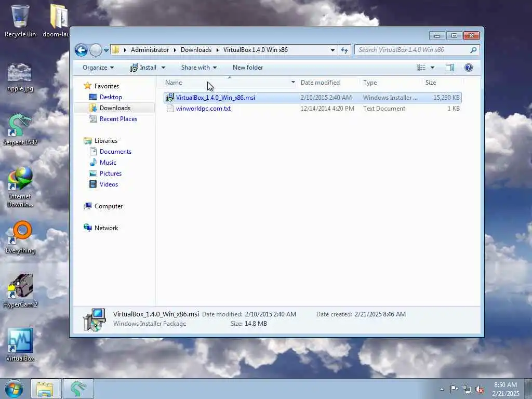
Task: Open Explorer help button
Action: pos(469,68)
